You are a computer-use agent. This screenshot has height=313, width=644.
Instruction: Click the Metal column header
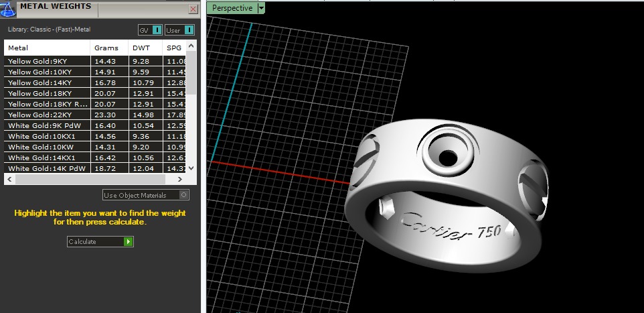[48, 48]
